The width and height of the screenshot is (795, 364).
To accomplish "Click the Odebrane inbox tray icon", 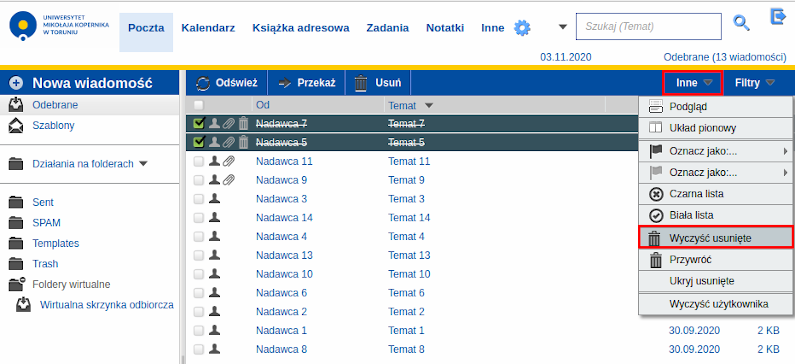I will [16, 105].
